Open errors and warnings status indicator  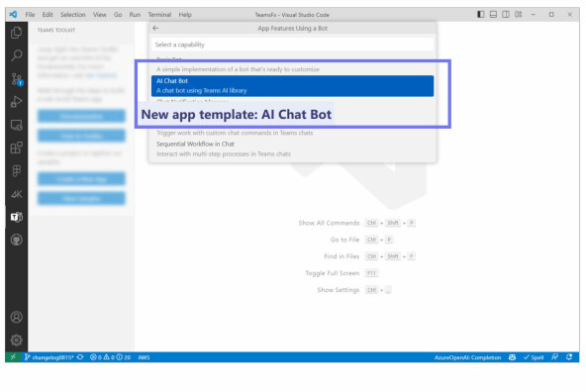coord(110,357)
